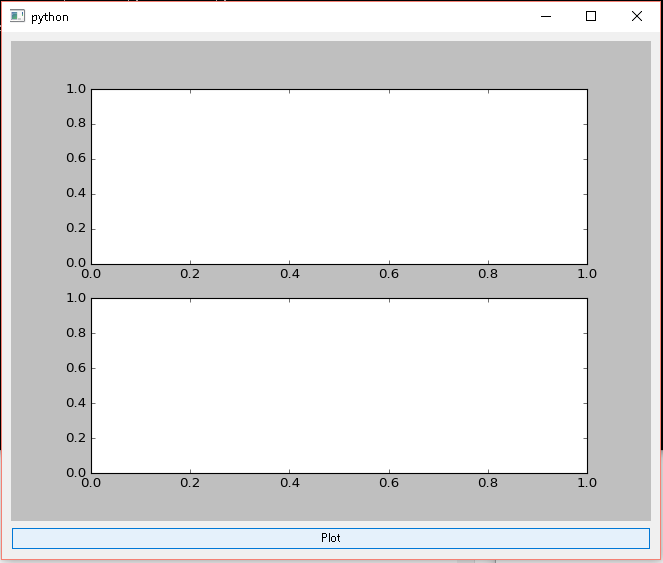Screen dimensions: 663x563
Task: Pick the 1.0 y-axis label on upper plot
Action: 75,89
